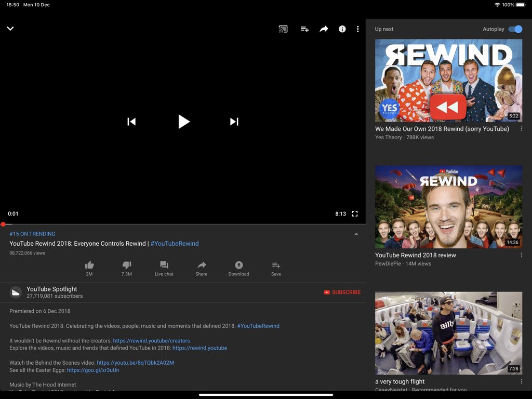Tap title 'We Made Our Own 2018 Rewind'
The width and height of the screenshot is (532, 399).
[x=442, y=129]
